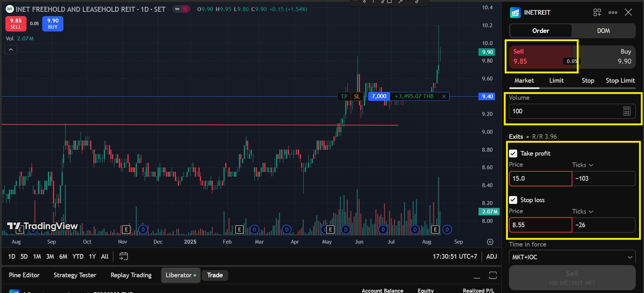Screen dimensions: 644x293
Task: Open timezone menu showing 17:30:51 UTC+7
Action: coord(455,257)
